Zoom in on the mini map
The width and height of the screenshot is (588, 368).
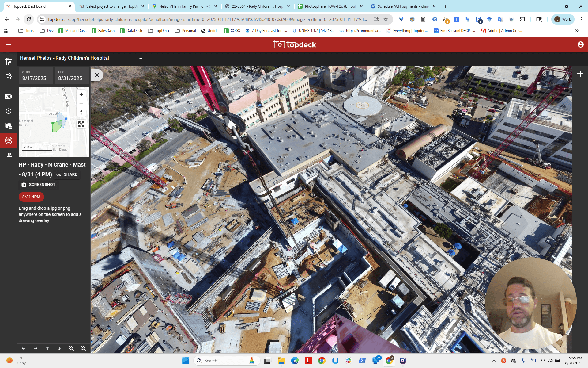click(x=81, y=94)
